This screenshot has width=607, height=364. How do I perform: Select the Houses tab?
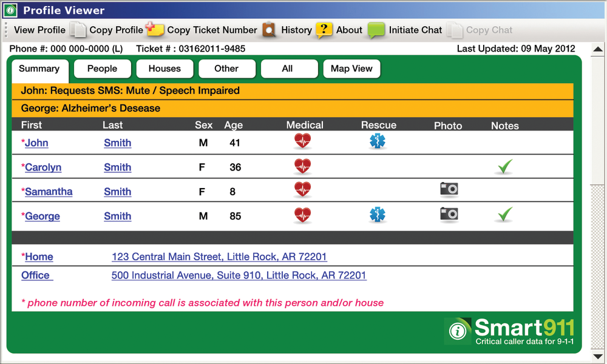coord(164,69)
